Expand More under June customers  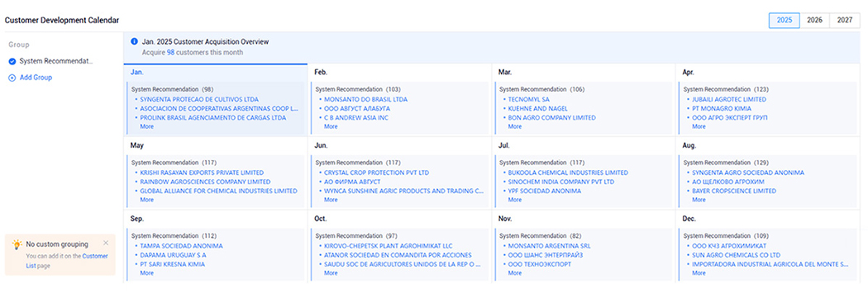pyautogui.click(x=331, y=200)
